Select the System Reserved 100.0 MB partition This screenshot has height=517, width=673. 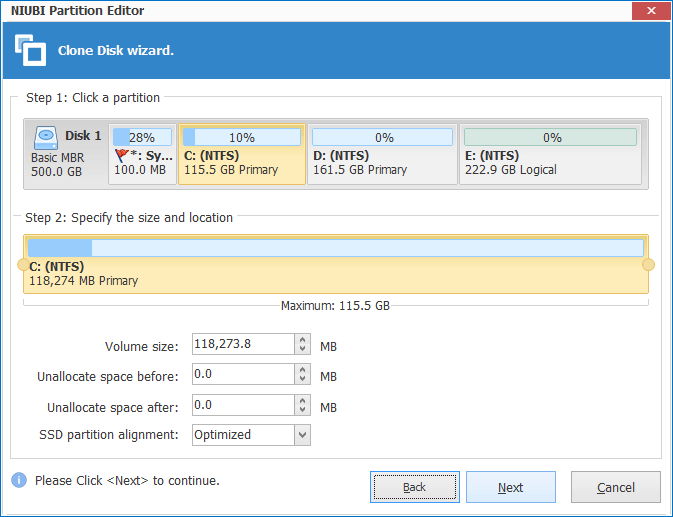click(x=141, y=155)
